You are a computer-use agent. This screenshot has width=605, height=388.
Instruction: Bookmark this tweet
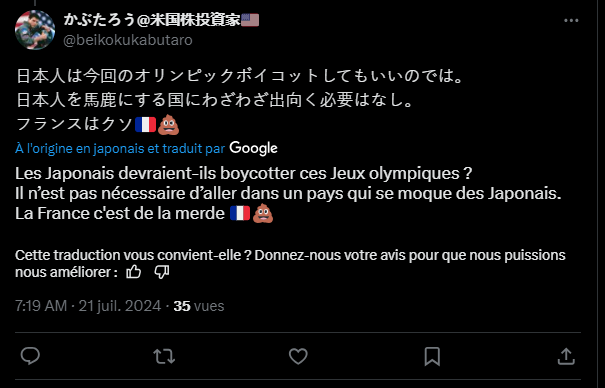(432, 356)
